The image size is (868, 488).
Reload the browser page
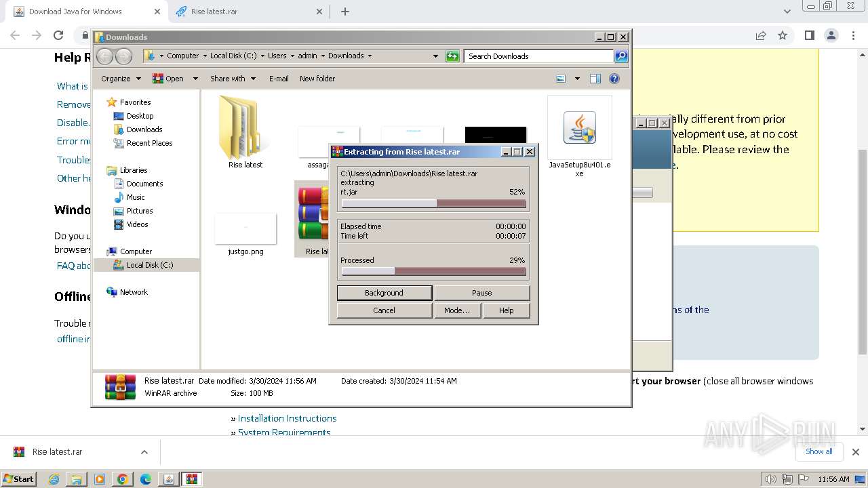58,35
